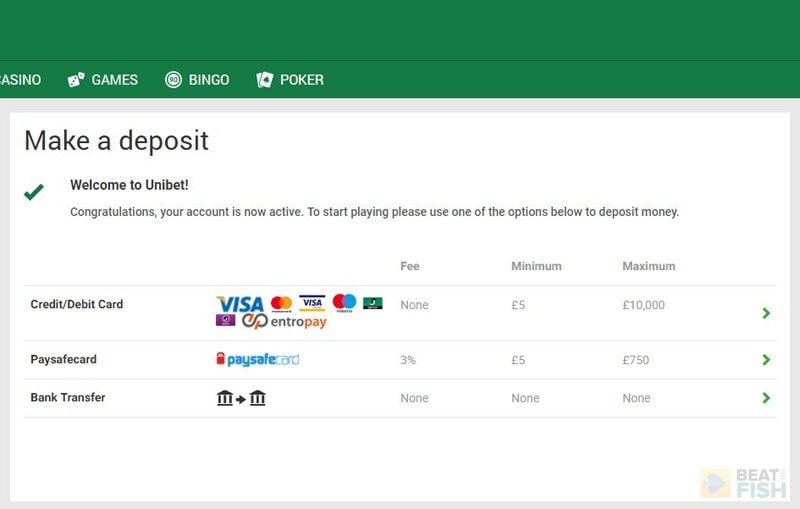Click the bank-to-bank transfer icon

[x=241, y=398]
